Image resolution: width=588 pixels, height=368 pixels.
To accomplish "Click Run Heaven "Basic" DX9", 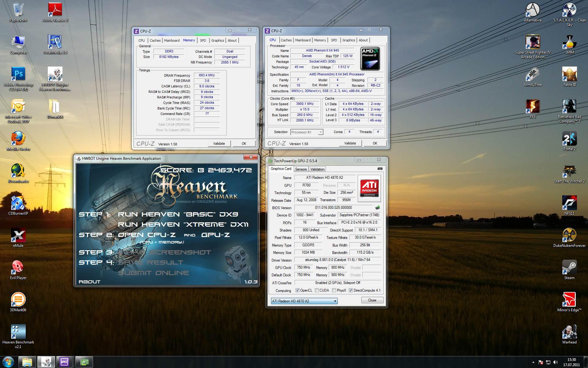I will (178, 214).
